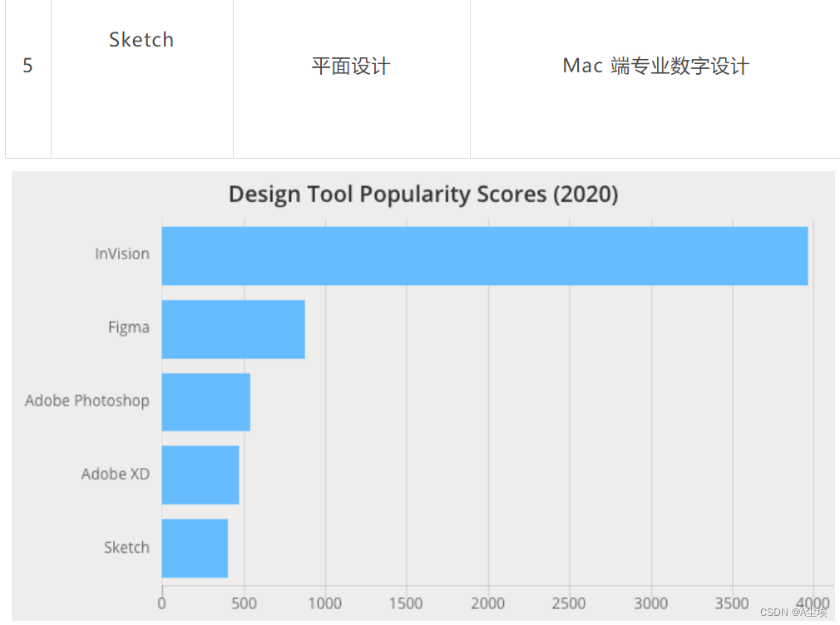Click the Adobe Photoshop axis label
Viewport: 840px width, 625px height.
click(87, 401)
